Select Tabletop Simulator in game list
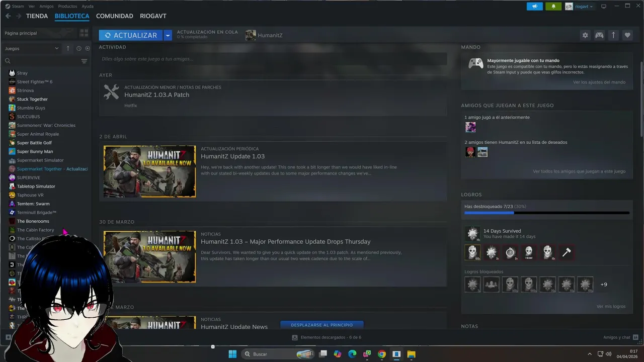This screenshot has width=644, height=362. tap(36, 187)
